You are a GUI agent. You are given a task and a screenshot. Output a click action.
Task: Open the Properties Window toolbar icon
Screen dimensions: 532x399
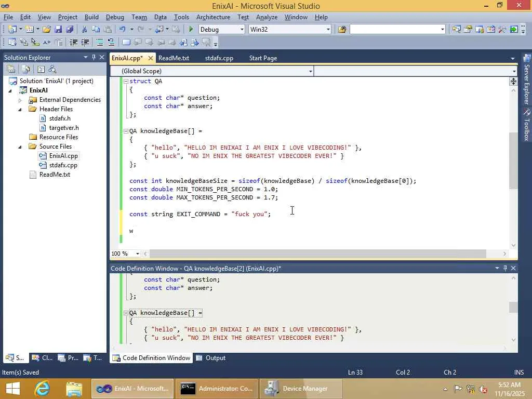[x=468, y=30]
